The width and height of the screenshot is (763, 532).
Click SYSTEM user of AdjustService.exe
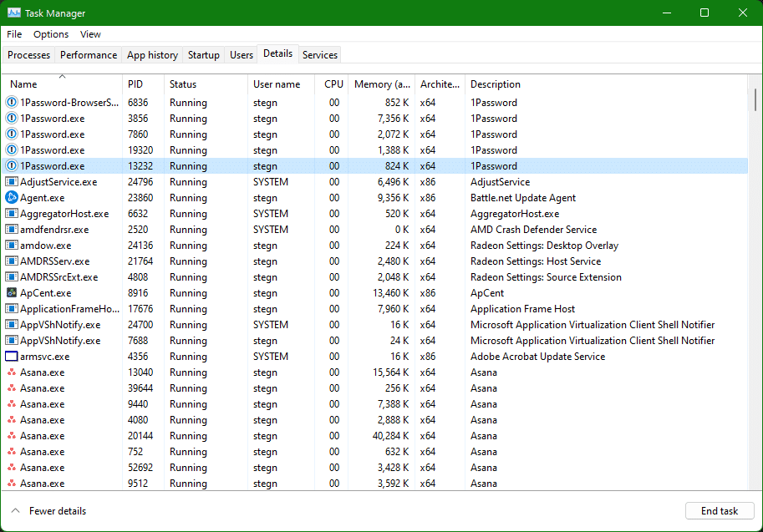(271, 182)
